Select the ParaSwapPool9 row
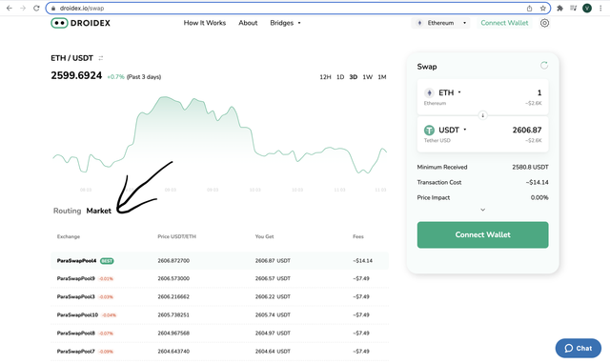The width and height of the screenshot is (610, 364). point(220,278)
